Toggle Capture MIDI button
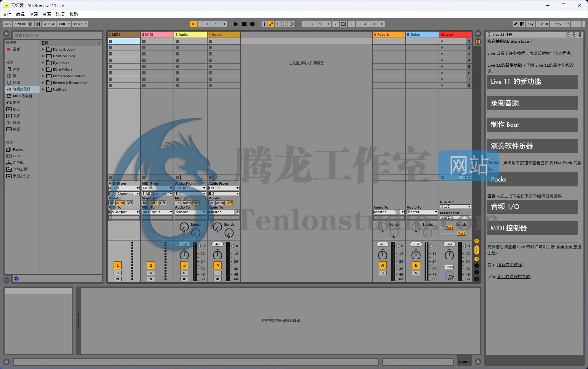Image resolution: width=588 pixels, height=369 pixels. pyautogui.click(x=284, y=24)
